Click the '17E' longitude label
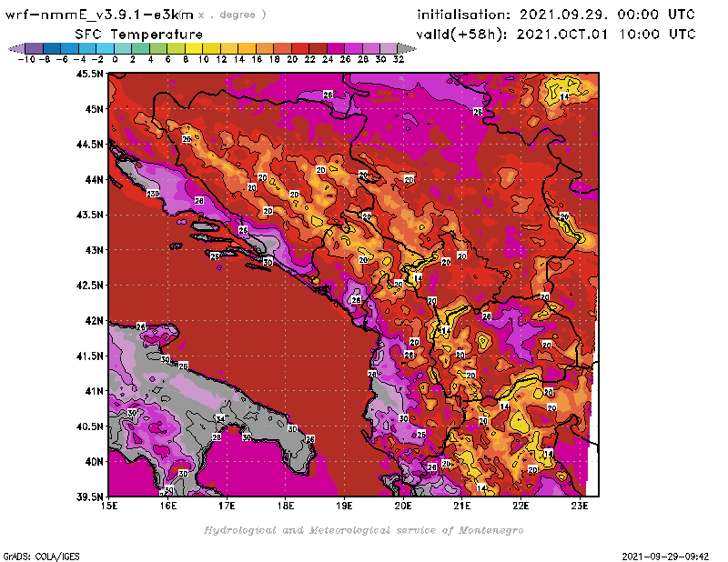 point(227,506)
